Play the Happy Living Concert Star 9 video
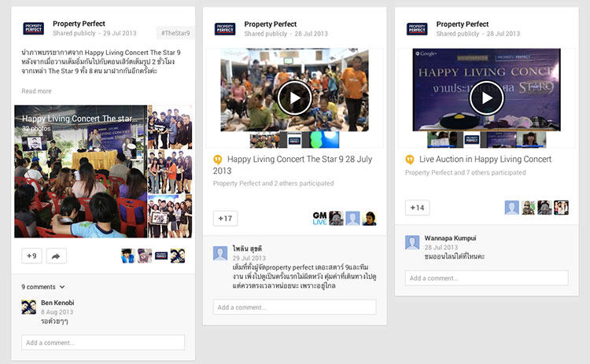The height and width of the screenshot is (364, 590). click(295, 97)
